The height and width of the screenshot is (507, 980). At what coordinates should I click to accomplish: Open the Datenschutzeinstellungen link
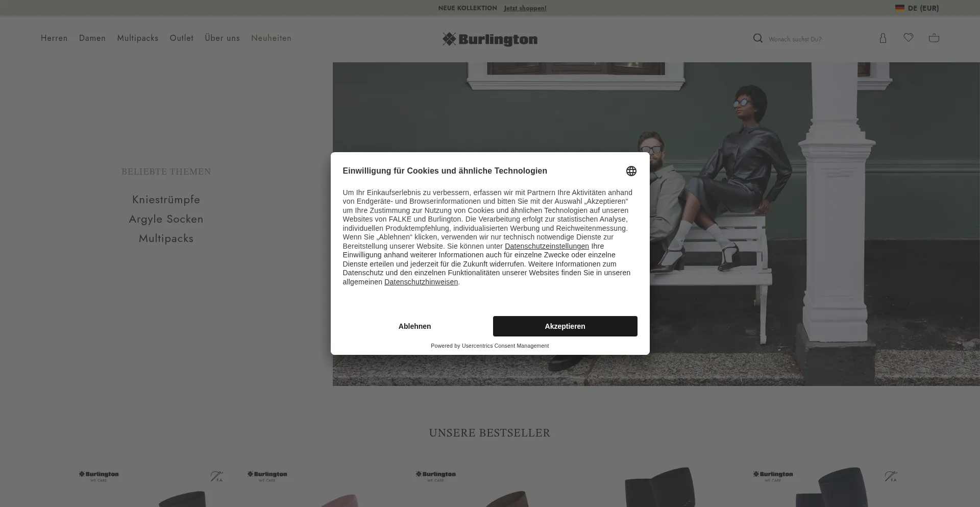coord(547,246)
